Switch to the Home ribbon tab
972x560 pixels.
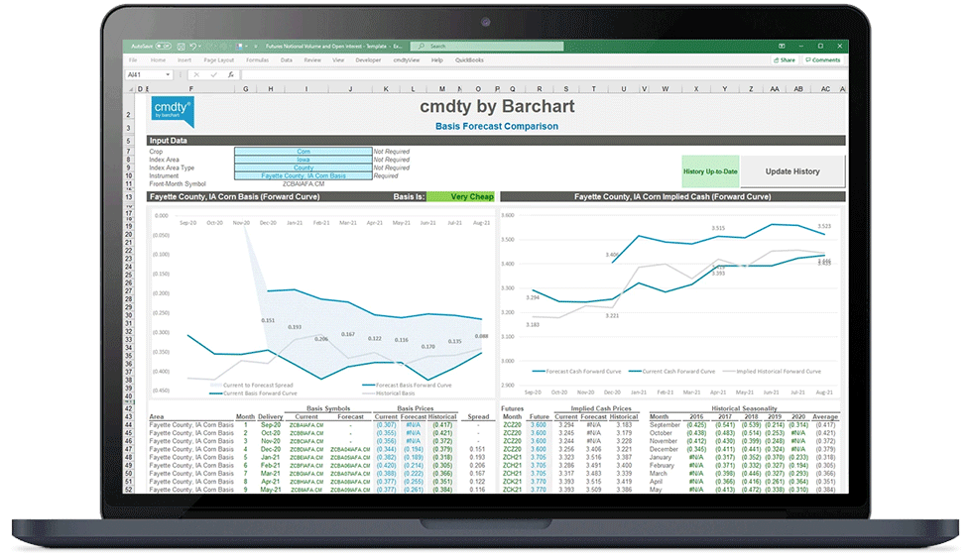158,60
